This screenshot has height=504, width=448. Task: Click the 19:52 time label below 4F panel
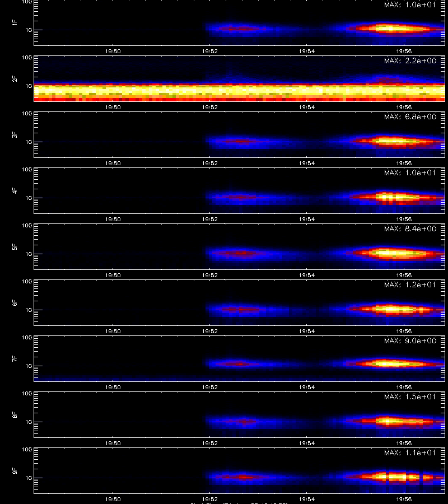point(210,219)
